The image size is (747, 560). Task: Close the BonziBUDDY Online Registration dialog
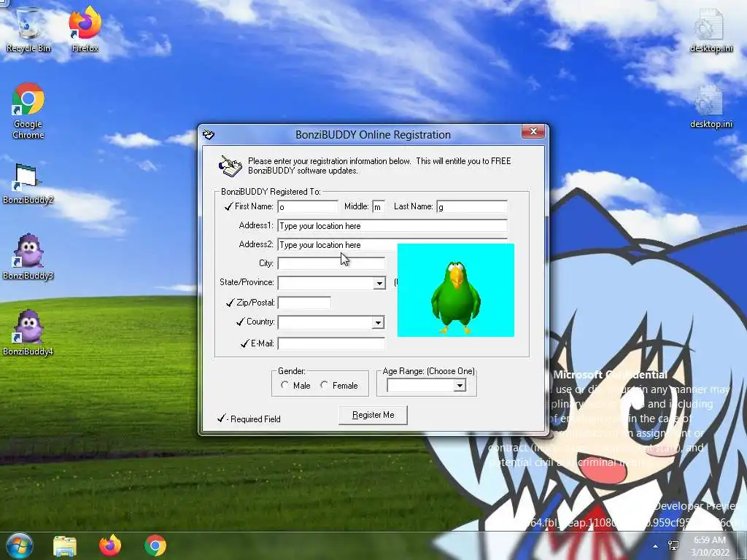533,131
